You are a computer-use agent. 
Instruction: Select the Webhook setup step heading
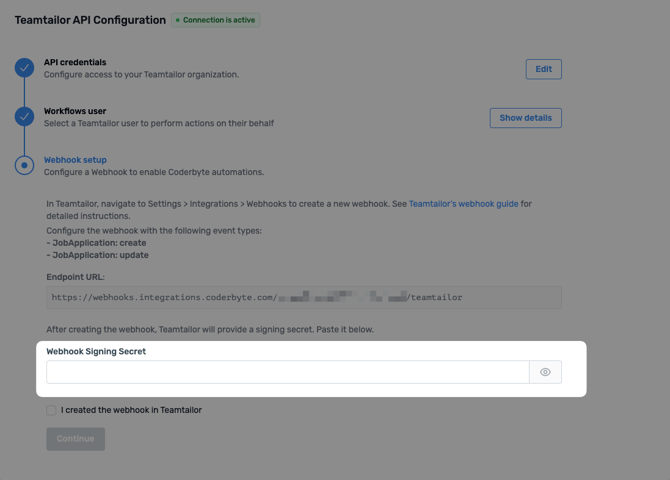pyautogui.click(x=75, y=160)
